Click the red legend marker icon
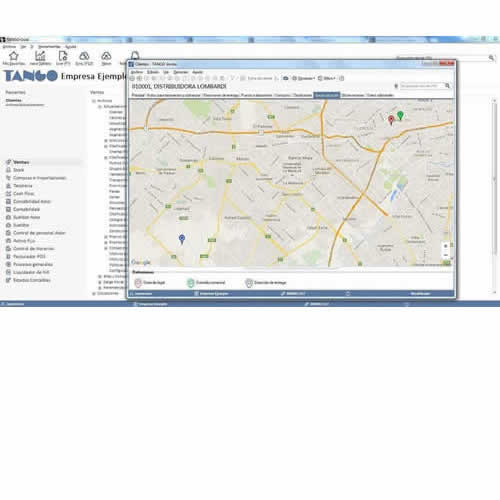This screenshot has height=500, width=500. [x=138, y=283]
